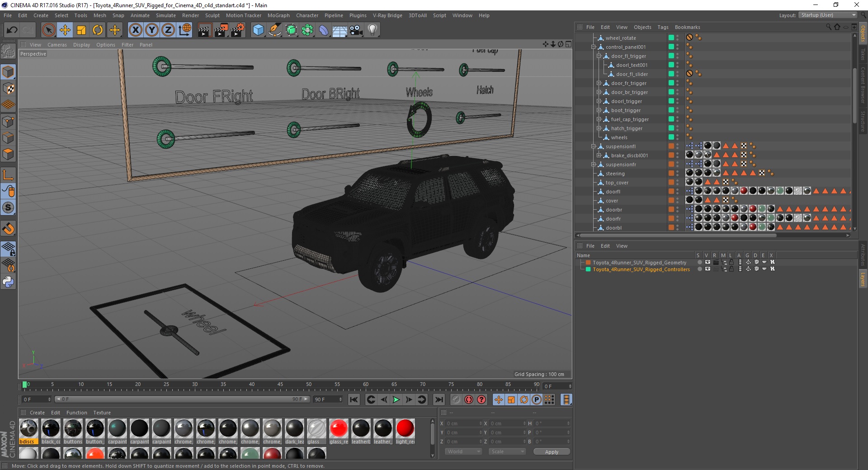Open Object Manager Tags menu
This screenshot has width=868, height=470.
click(663, 27)
